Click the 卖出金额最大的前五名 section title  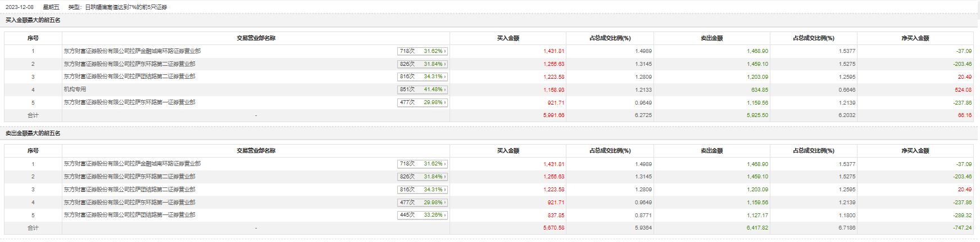tap(33, 133)
